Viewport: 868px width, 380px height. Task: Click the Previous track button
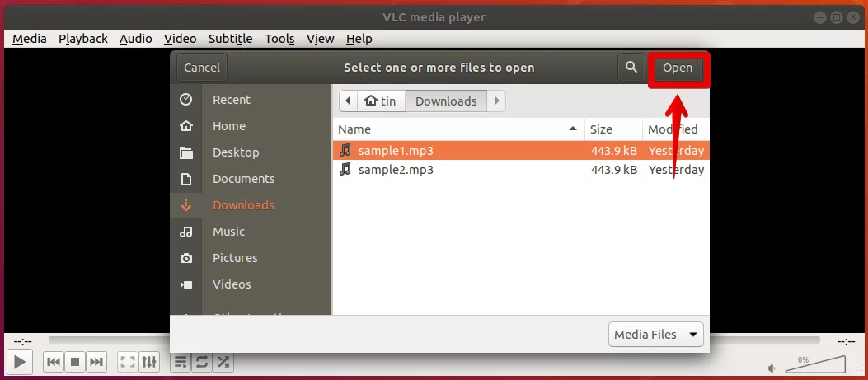click(x=54, y=362)
